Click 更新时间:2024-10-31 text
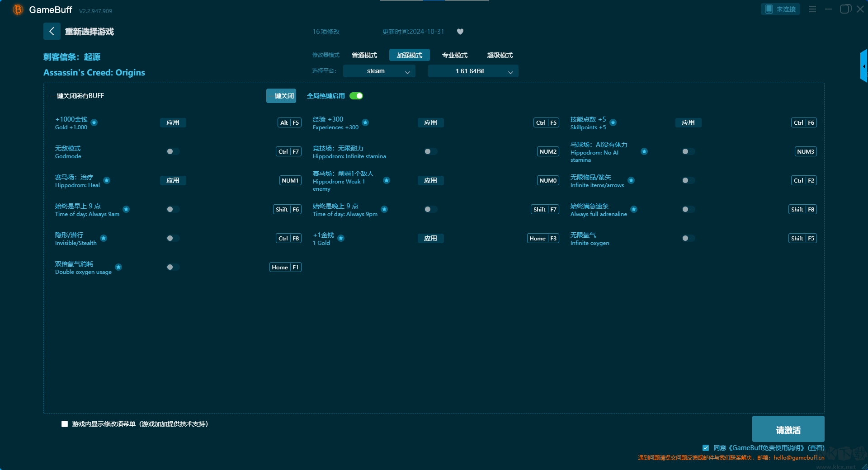The image size is (868, 470). tap(413, 32)
